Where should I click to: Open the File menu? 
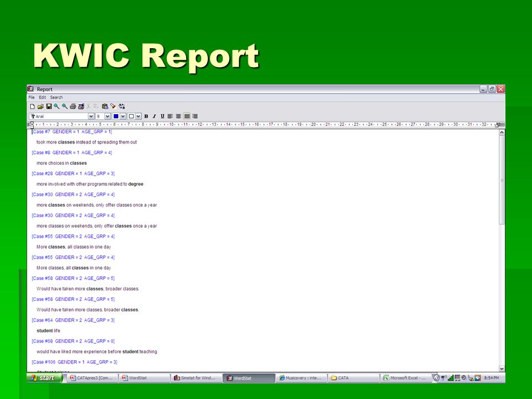[x=32, y=98]
